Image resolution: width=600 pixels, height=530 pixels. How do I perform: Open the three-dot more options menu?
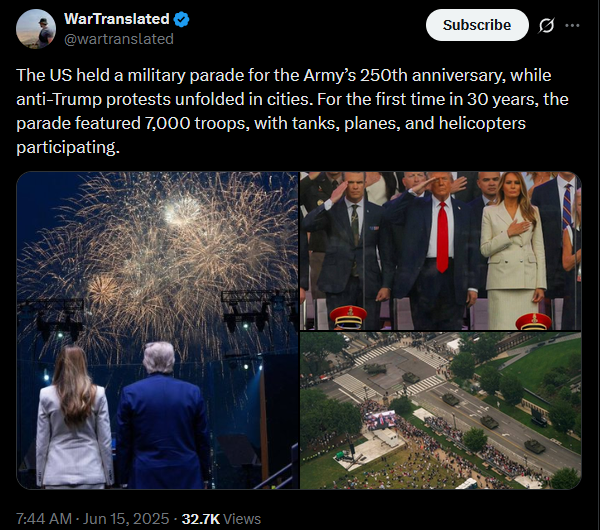click(572, 25)
